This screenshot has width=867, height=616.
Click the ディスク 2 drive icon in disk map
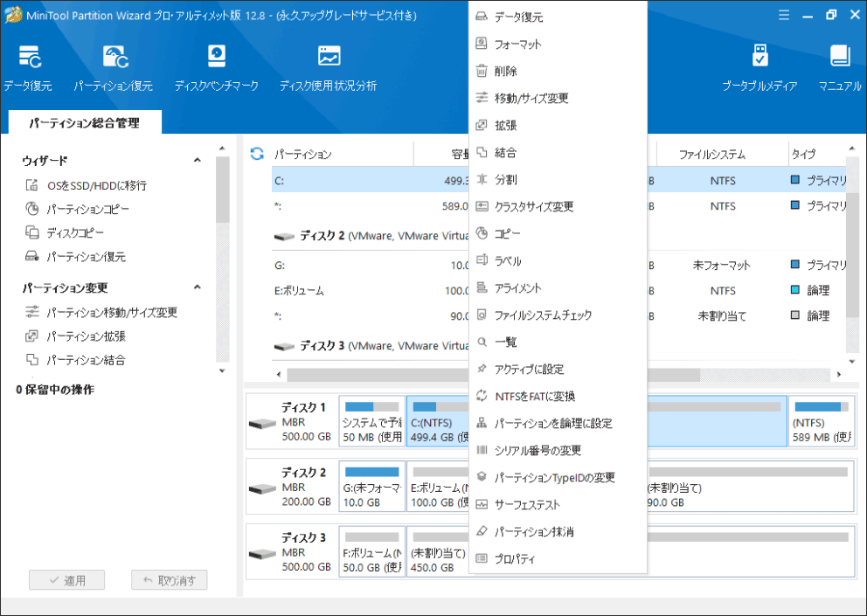click(x=262, y=488)
